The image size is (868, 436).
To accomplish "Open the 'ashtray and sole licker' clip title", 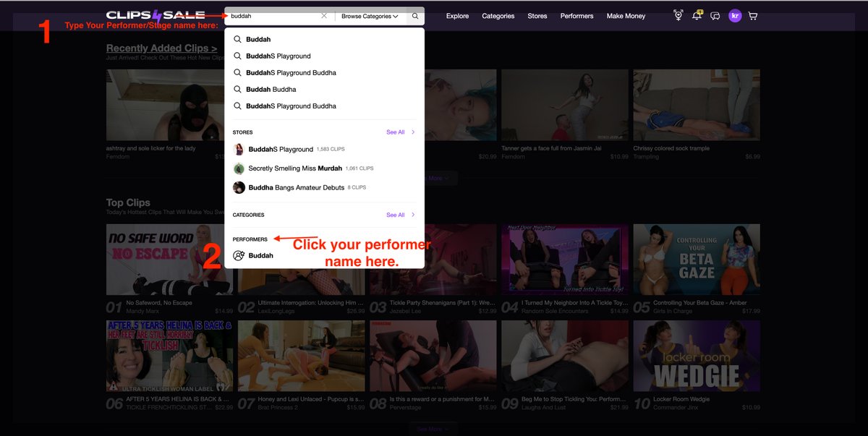I will (150, 148).
